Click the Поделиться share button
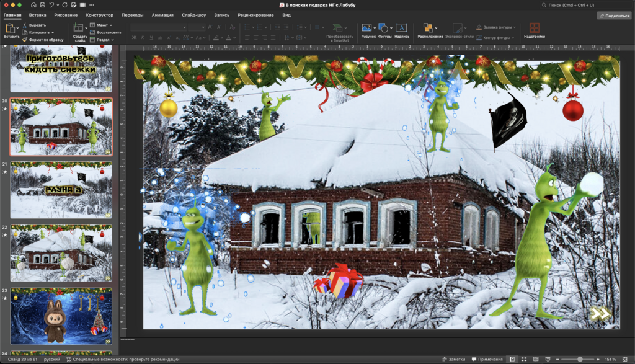The image size is (635, 364). tap(615, 16)
